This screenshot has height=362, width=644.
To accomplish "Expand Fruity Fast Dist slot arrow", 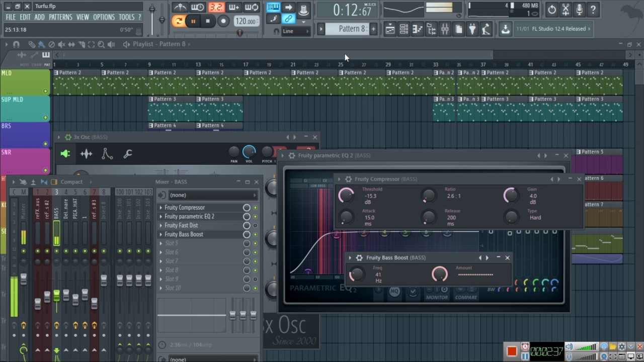I will tap(161, 226).
